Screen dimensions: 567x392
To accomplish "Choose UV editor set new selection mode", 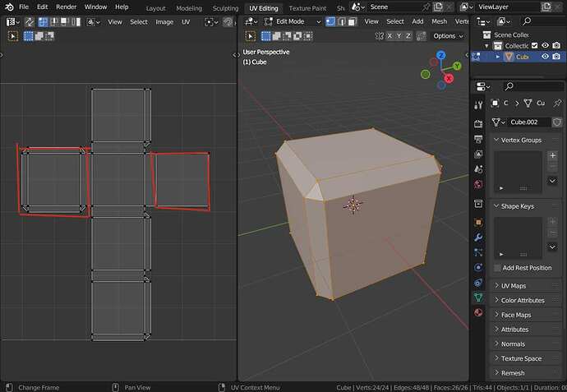I will pyautogui.click(x=28, y=36).
